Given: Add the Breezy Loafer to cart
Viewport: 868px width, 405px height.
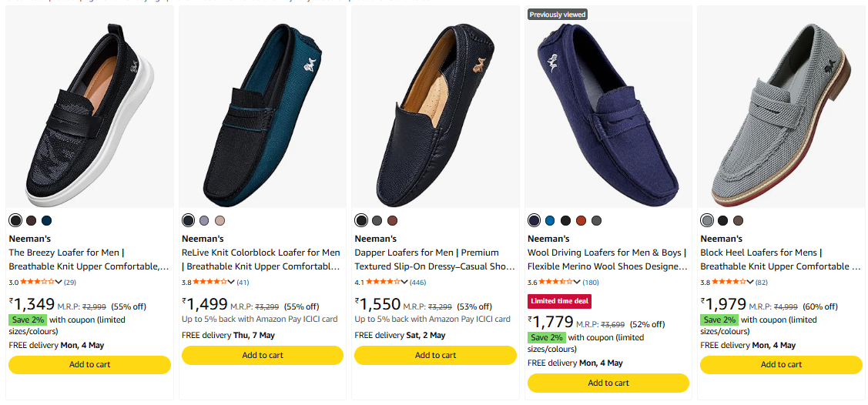Looking at the screenshot, I should point(90,365).
